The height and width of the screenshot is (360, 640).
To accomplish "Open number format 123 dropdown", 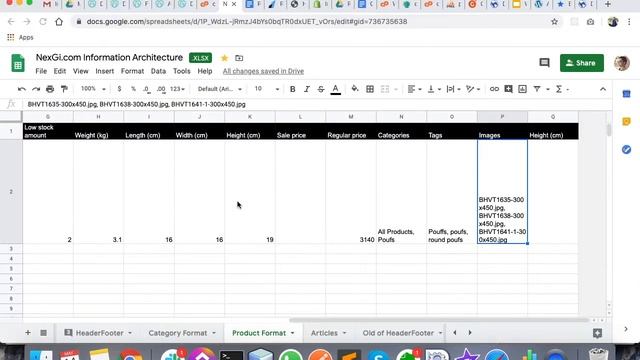I will point(177,89).
